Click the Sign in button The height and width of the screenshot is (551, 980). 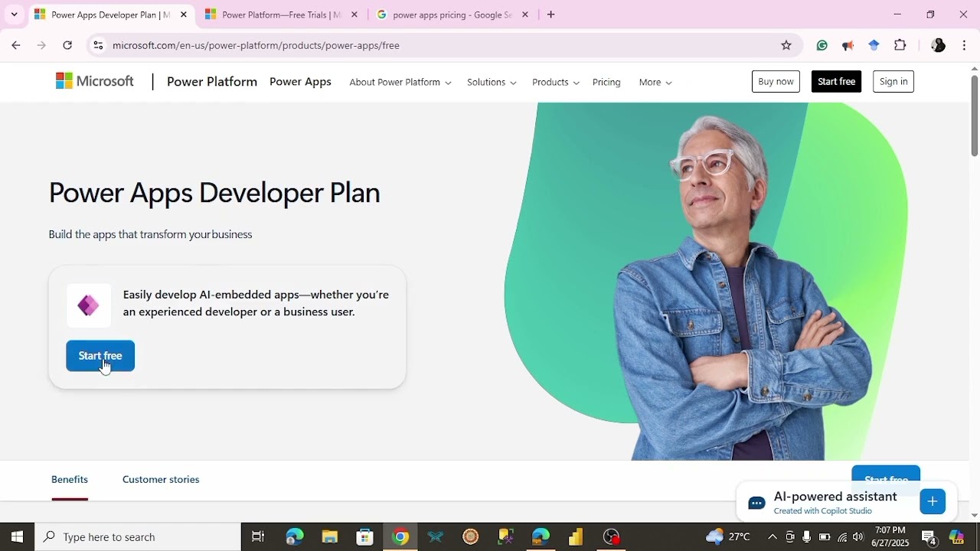tap(893, 81)
